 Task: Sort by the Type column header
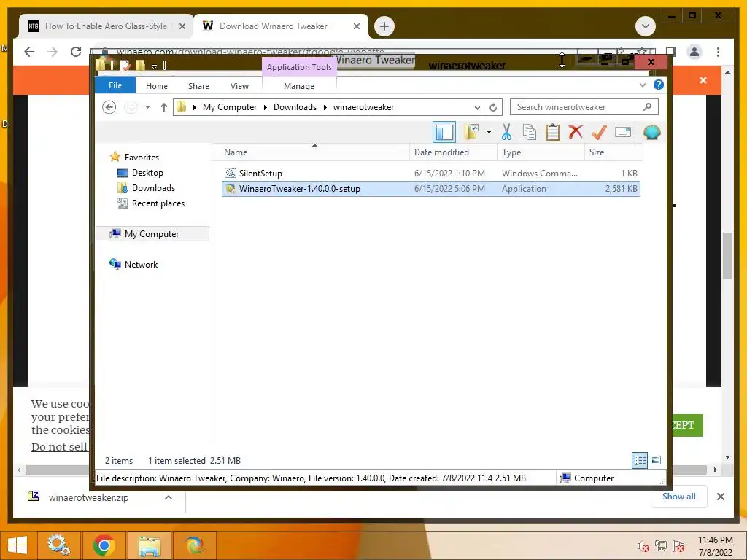pos(541,152)
